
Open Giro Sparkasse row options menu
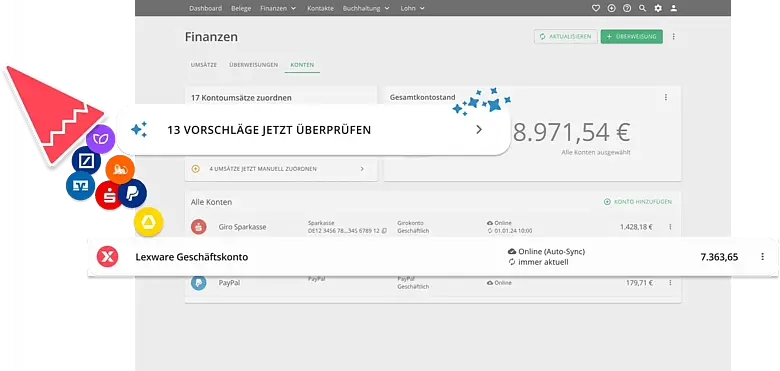pyautogui.click(x=670, y=227)
